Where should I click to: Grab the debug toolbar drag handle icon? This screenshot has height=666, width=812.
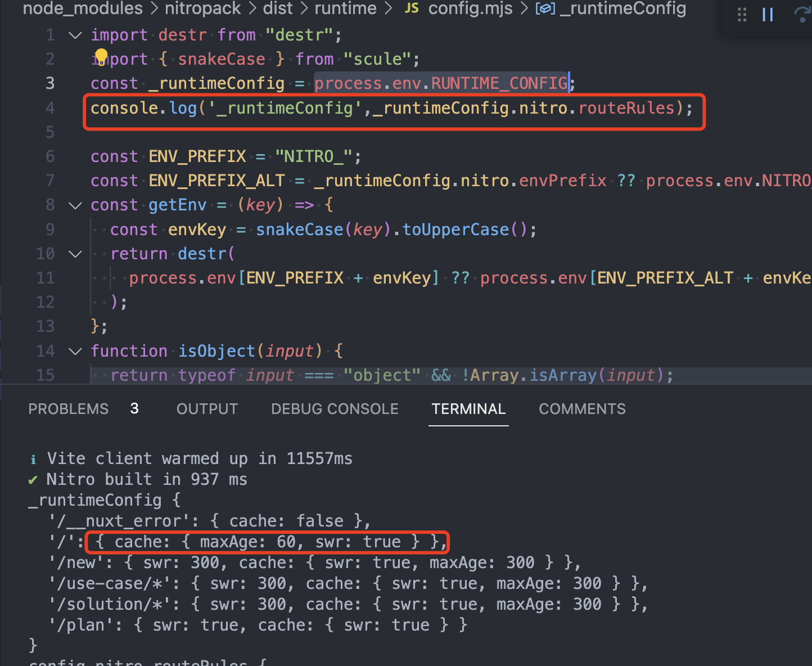click(741, 15)
